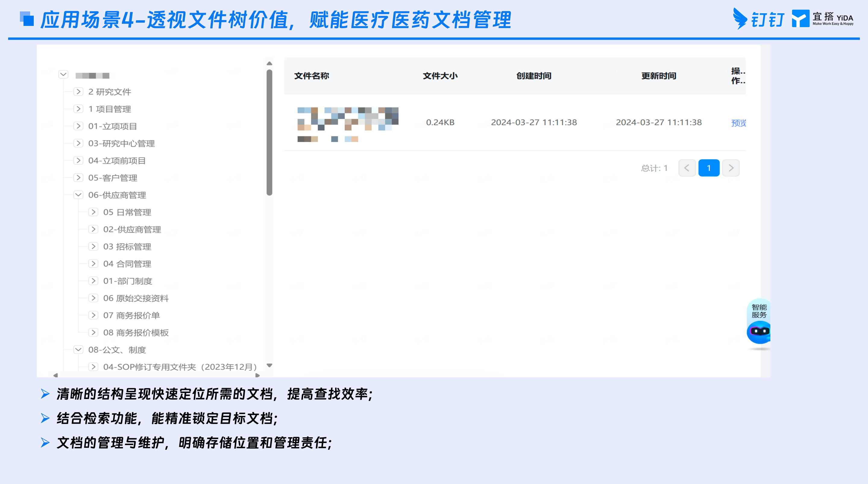Select the 07 商务报价单 tree node
This screenshot has width=868, height=484.
click(x=131, y=316)
